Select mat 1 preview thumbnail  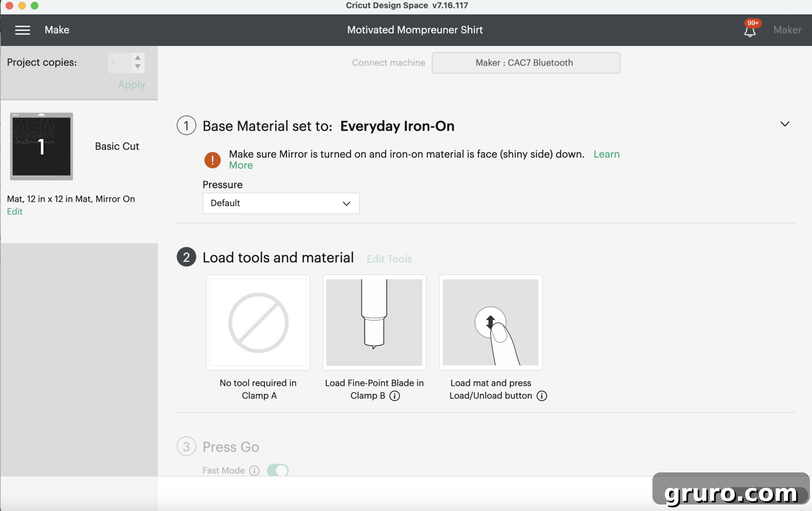tap(41, 146)
